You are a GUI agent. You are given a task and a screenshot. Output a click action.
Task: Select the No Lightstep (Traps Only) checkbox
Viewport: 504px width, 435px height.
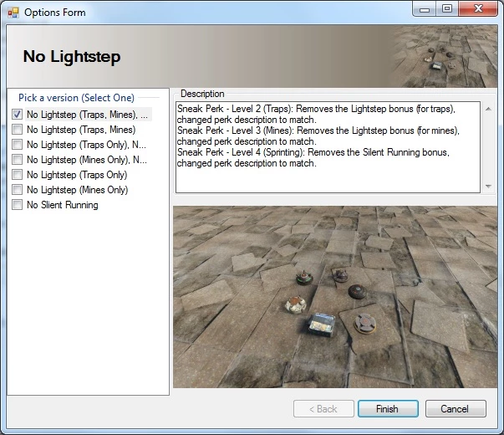point(17,175)
